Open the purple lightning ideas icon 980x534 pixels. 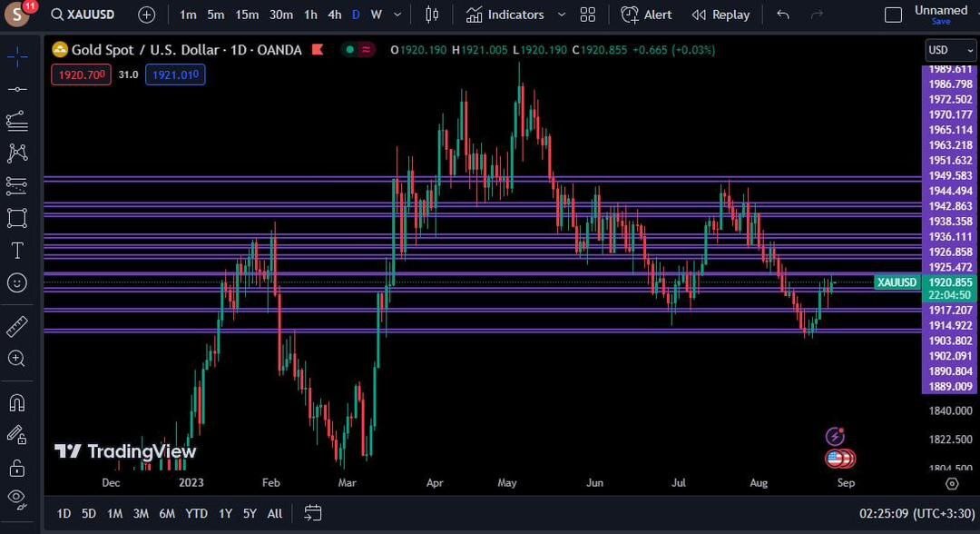835,436
